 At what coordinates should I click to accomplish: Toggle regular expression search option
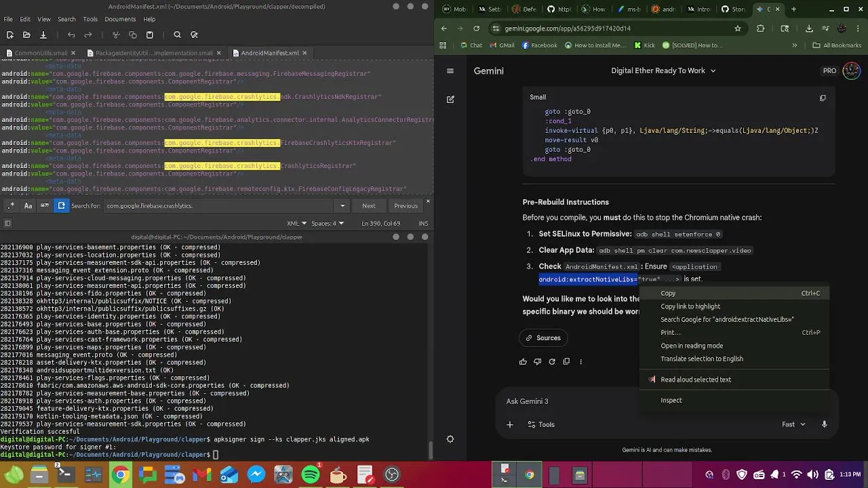pos(12,205)
